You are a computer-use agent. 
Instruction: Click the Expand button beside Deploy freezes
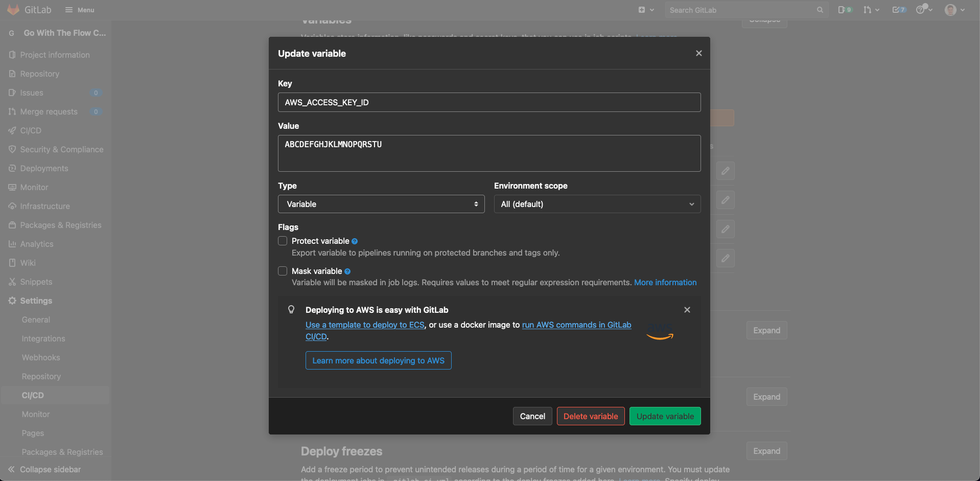tap(766, 451)
